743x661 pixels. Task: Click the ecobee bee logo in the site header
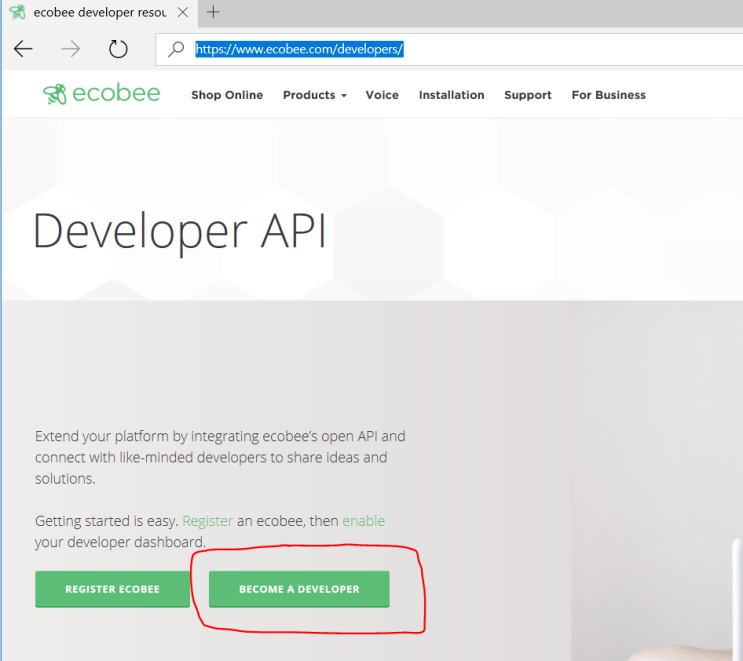coord(54,95)
